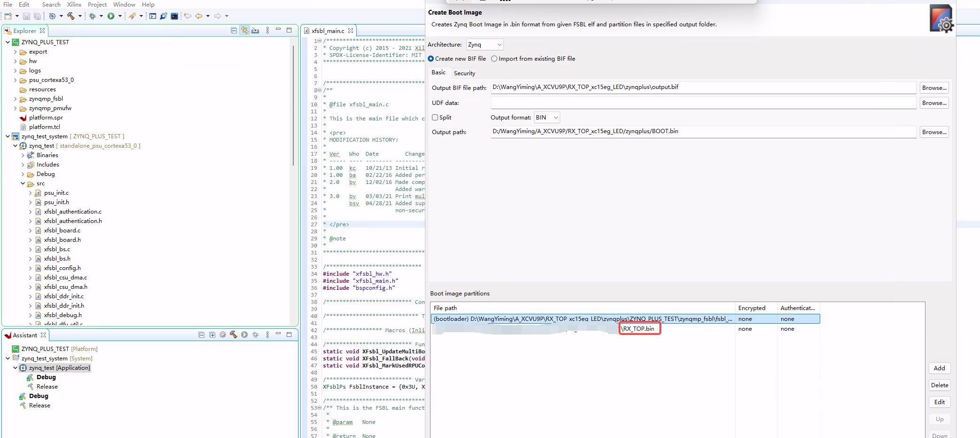Click the black terminal toolbar icon
The image size is (980, 438).
coord(174,16)
